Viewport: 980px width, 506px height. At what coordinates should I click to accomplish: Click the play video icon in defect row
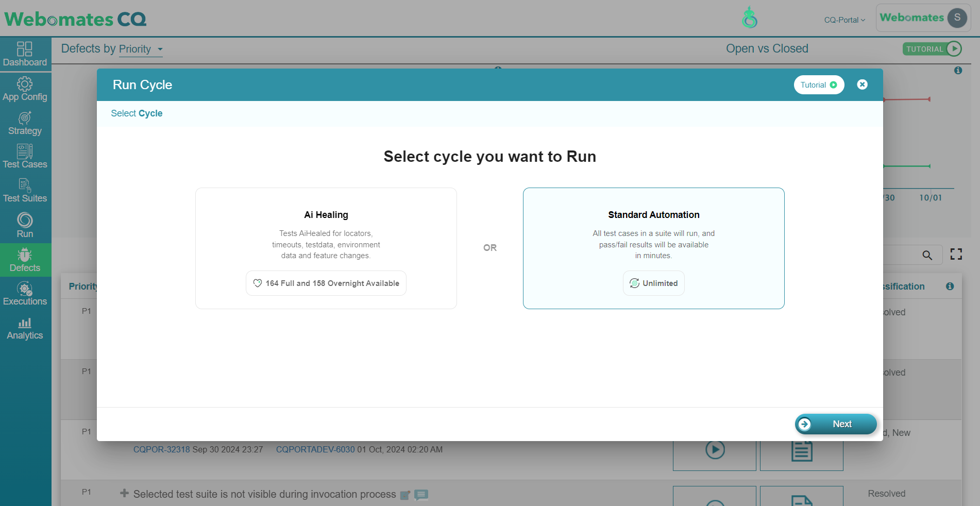715,450
